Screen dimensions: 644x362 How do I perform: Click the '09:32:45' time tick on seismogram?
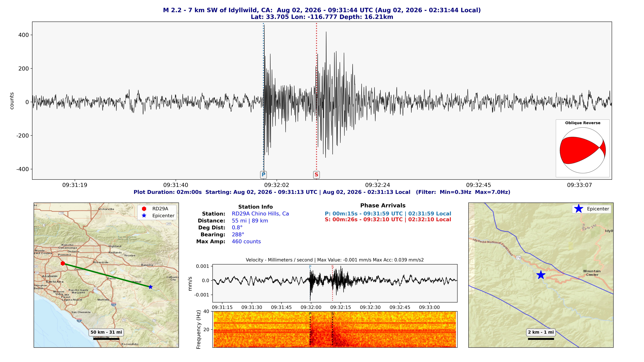479,185
